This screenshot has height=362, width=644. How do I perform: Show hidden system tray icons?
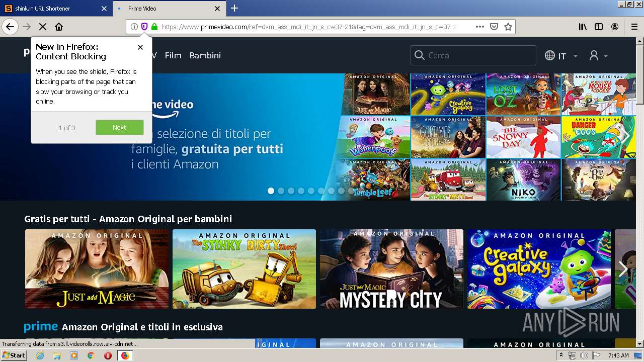[561, 355]
